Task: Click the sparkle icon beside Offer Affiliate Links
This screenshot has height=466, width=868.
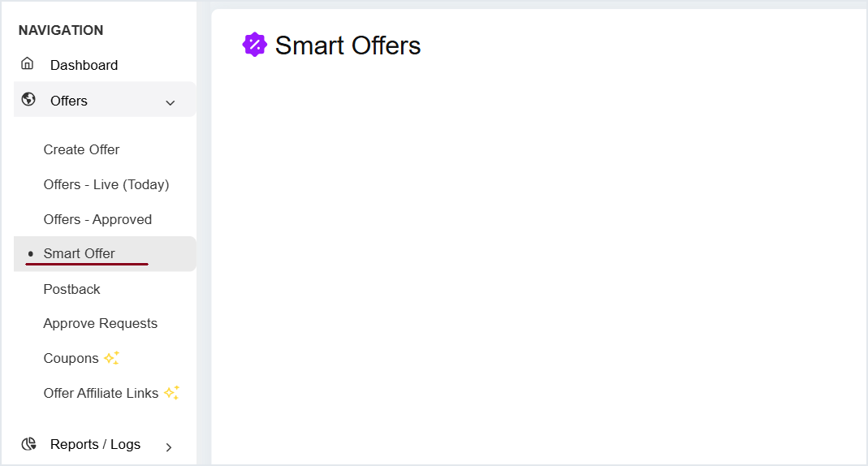Action: pyautogui.click(x=171, y=393)
